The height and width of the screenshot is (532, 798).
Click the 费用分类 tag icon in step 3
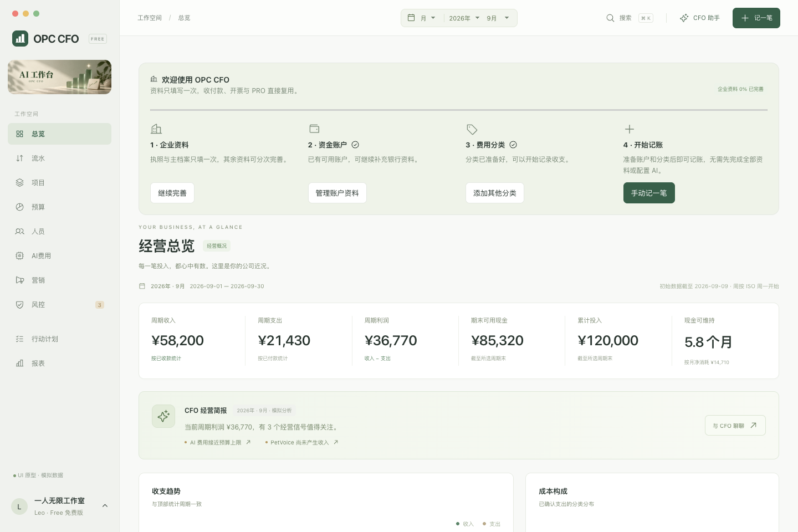tap(472, 129)
